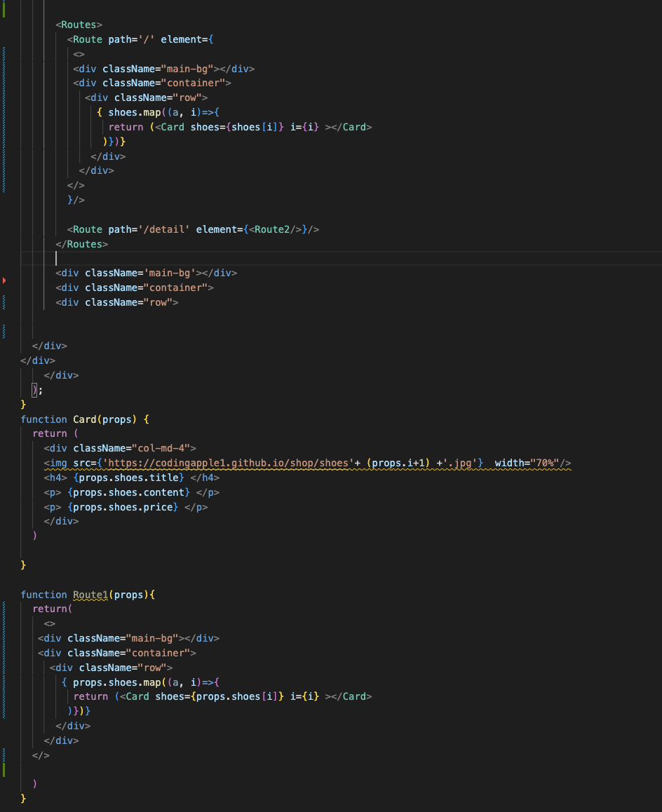
Task: Click the red deleted-lines marker in gutter
Action: [4, 280]
